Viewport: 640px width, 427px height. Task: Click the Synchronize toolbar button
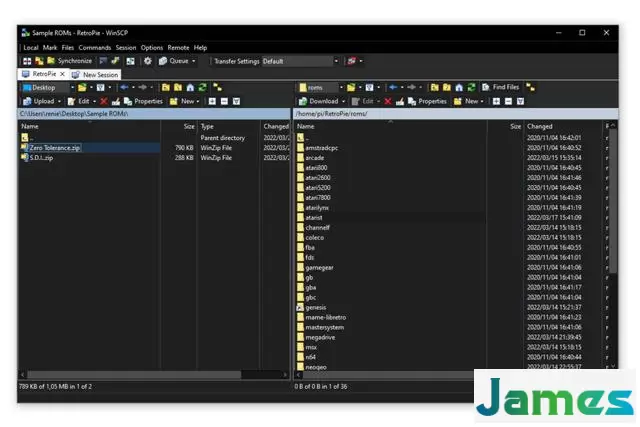click(x=69, y=61)
